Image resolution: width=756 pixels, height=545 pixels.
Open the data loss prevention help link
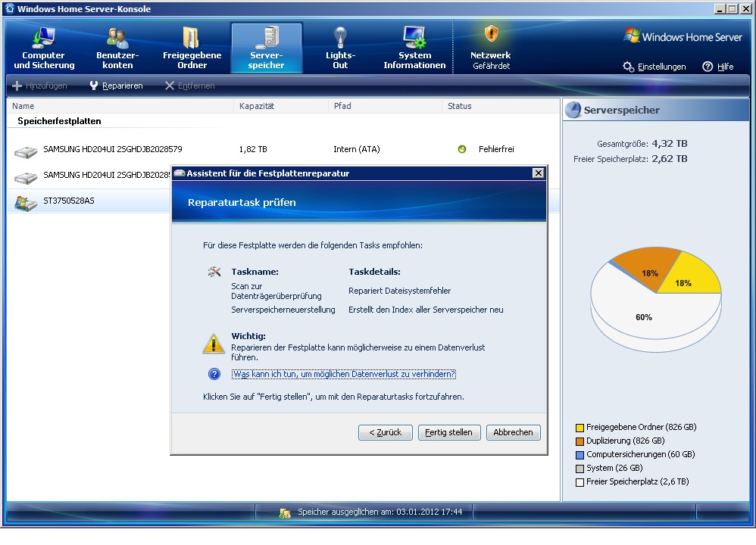click(x=344, y=374)
